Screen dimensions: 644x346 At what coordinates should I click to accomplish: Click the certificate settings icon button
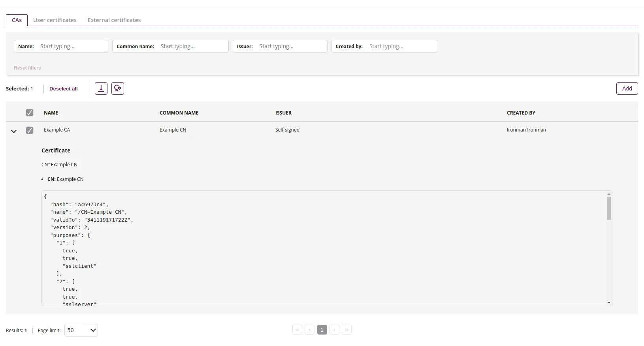click(118, 88)
